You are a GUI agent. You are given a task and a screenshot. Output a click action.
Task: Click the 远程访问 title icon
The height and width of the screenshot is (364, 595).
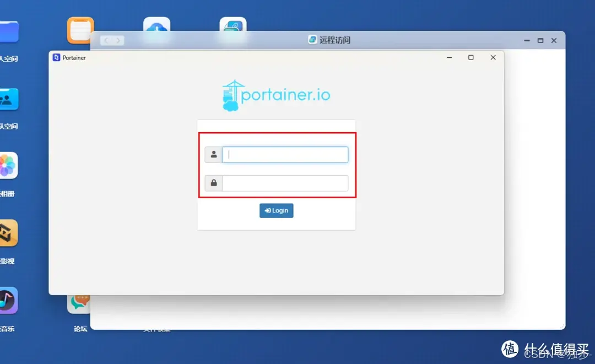pos(312,40)
